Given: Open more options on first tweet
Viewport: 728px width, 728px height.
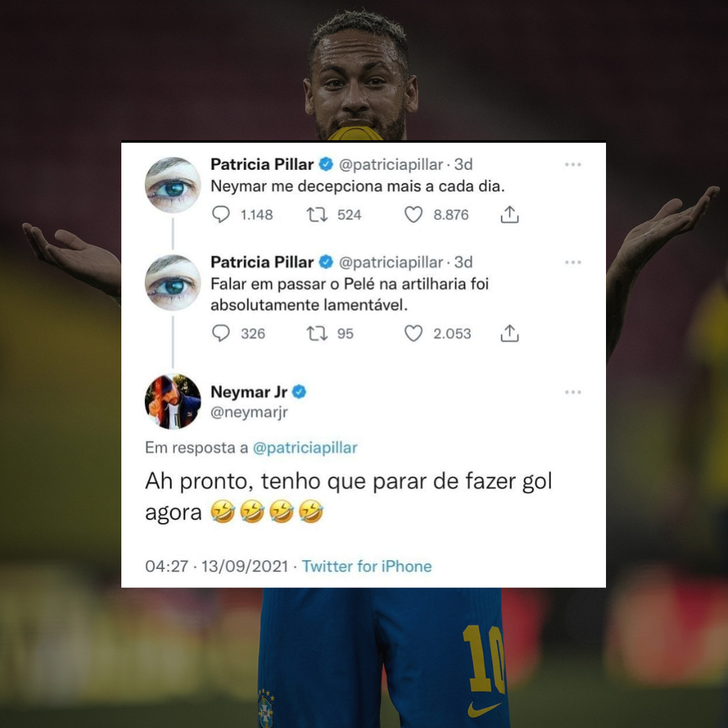Looking at the screenshot, I should (573, 164).
